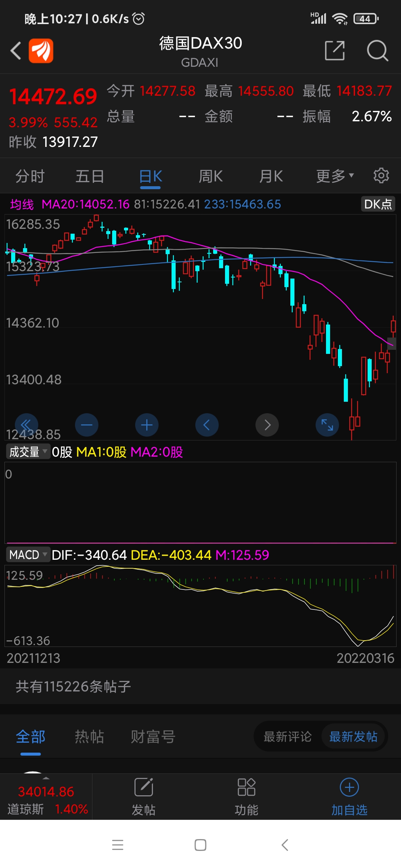Viewport: 401px width, 868px height.
Task: Tap Android home square button
Action: pos(200,845)
